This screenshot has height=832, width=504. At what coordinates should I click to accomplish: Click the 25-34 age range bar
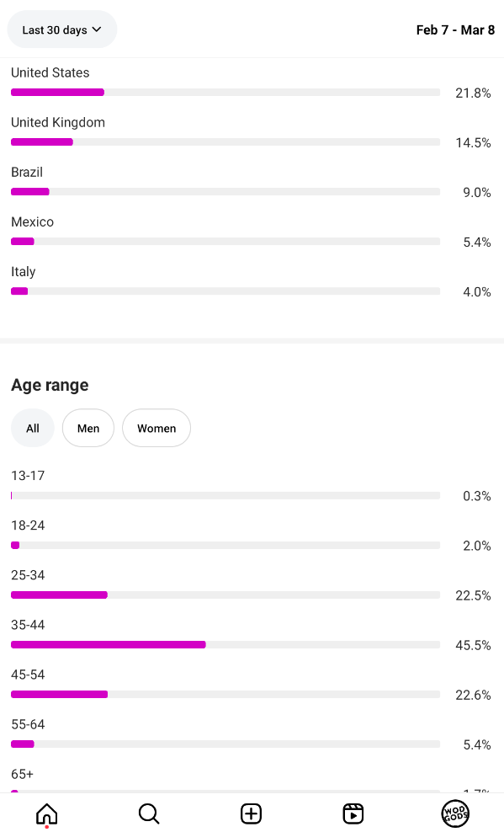(225, 595)
